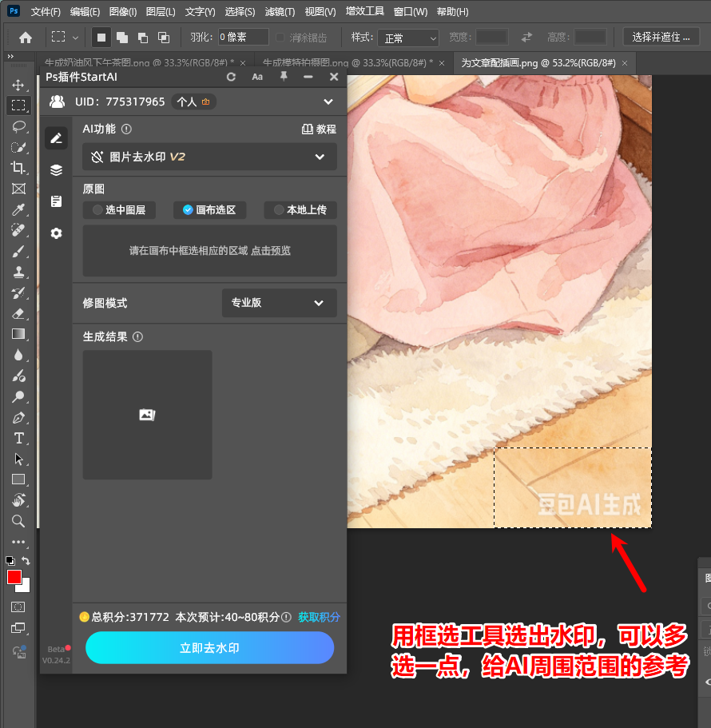Set Subtract from Selection mode
This screenshot has height=728, width=711.
[143, 37]
